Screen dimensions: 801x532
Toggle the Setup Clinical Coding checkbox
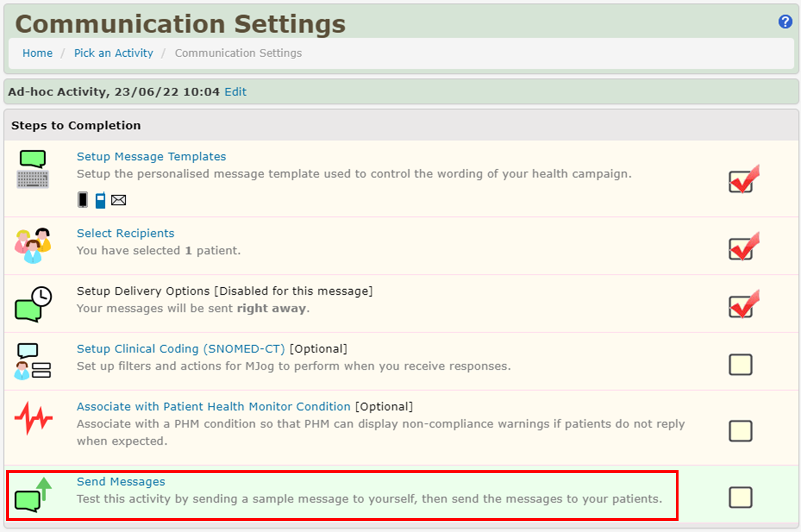click(740, 364)
